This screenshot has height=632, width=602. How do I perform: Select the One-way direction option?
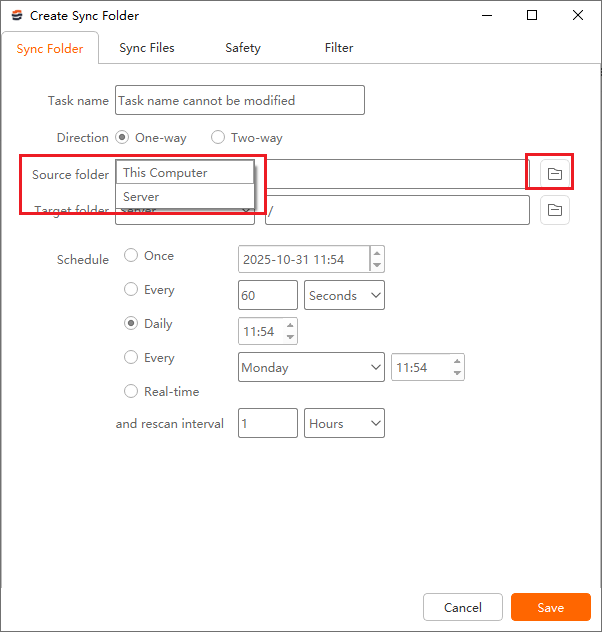[123, 138]
